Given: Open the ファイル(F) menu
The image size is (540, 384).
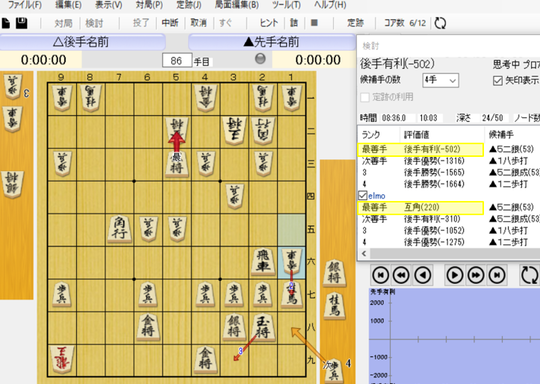Looking at the screenshot, I should coord(24,5).
